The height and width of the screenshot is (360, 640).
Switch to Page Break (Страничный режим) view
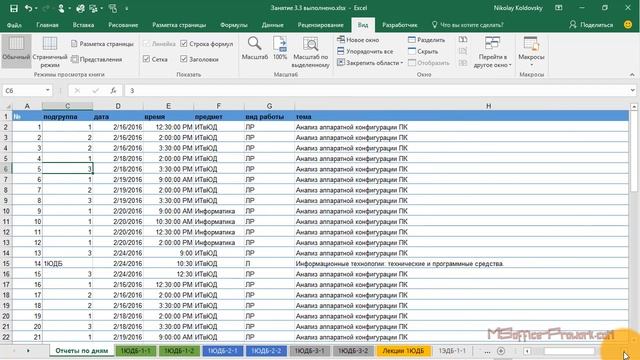point(50,52)
